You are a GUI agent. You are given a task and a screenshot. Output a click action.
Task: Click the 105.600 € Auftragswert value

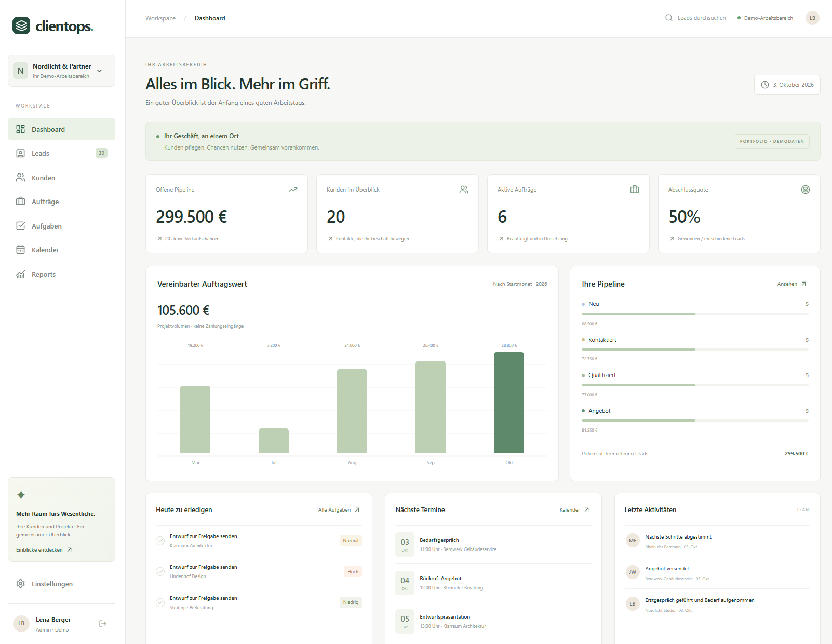tap(183, 311)
